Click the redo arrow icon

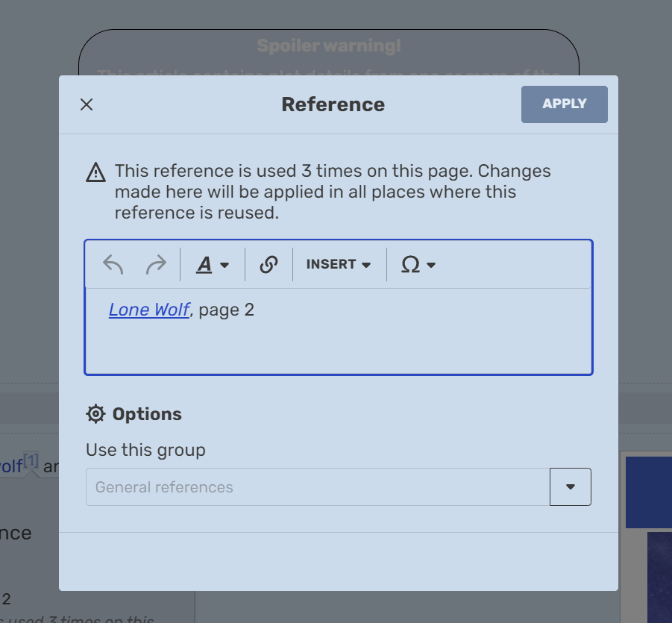click(x=155, y=264)
